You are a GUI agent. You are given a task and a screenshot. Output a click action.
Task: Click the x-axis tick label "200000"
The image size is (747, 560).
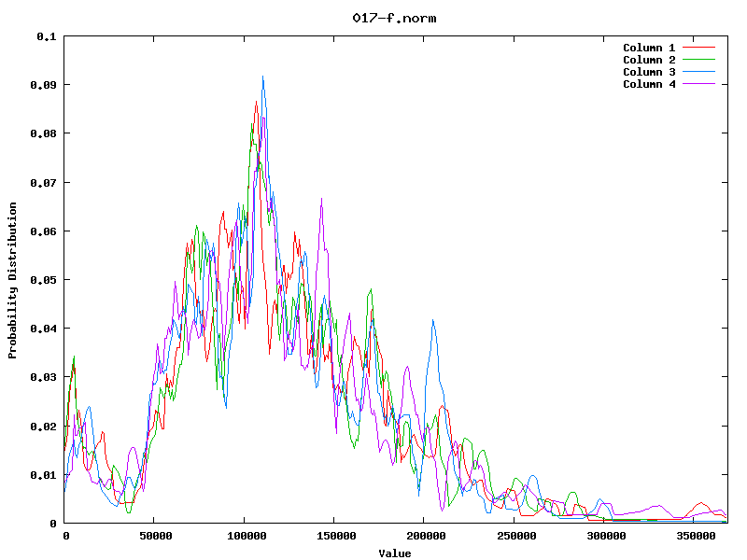click(427, 536)
